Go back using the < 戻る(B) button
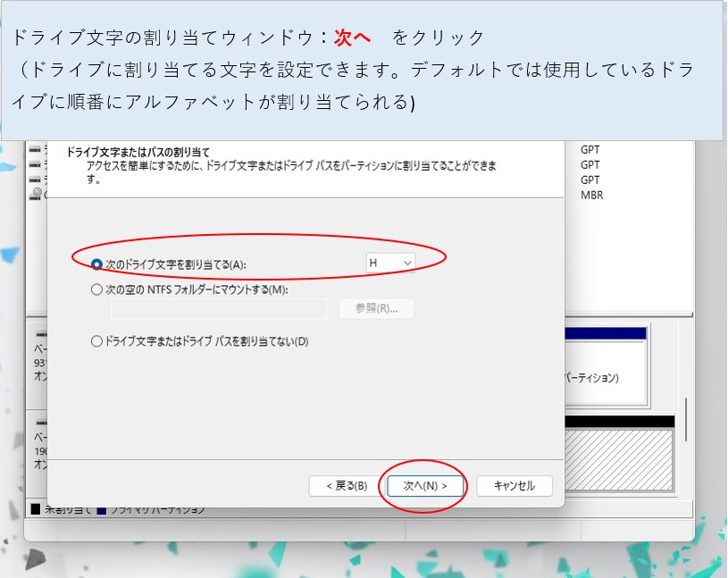This screenshot has height=578, width=728. pyautogui.click(x=339, y=486)
